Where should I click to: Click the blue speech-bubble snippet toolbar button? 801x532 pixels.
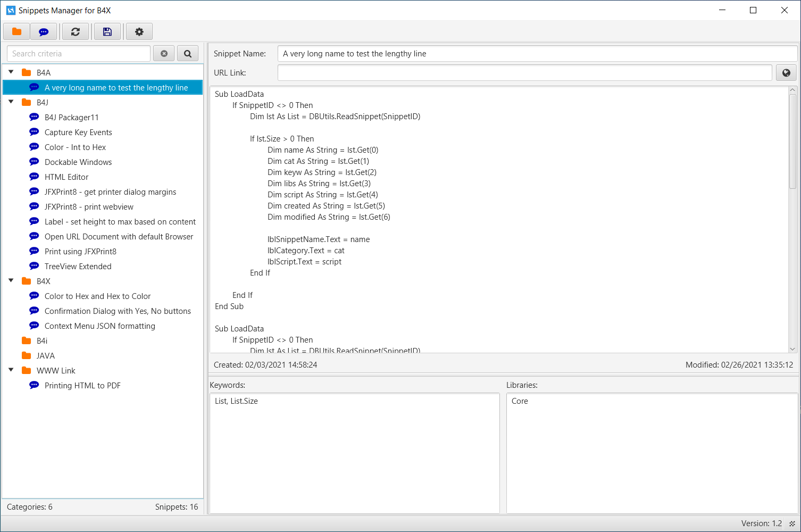pyautogui.click(x=44, y=32)
